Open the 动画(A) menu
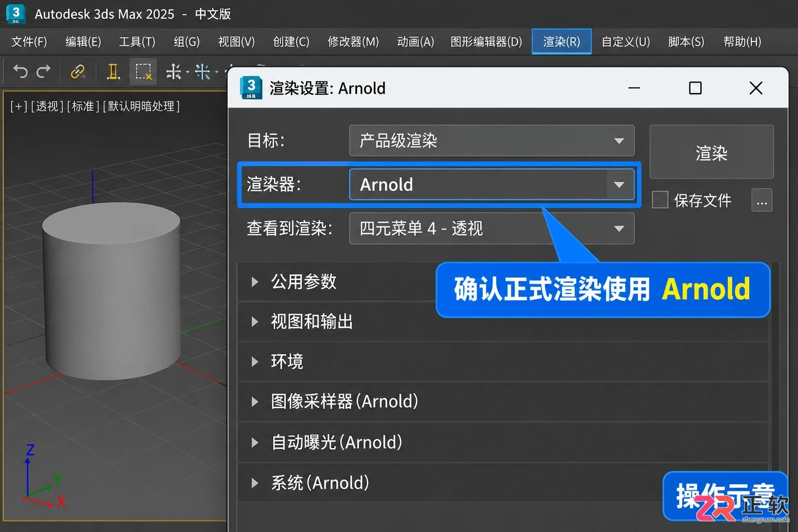This screenshot has width=798, height=532. [416, 42]
